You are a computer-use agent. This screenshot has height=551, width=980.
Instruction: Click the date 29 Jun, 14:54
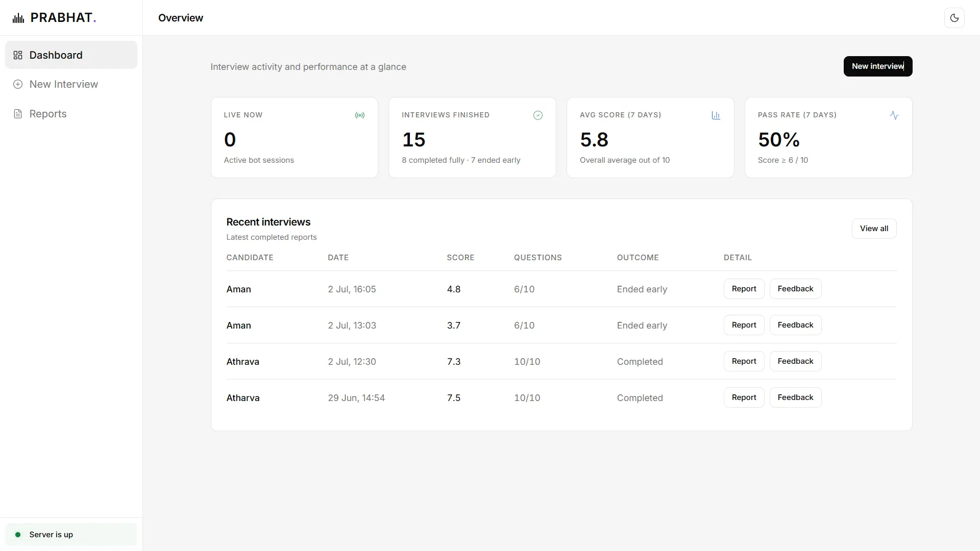tap(356, 398)
